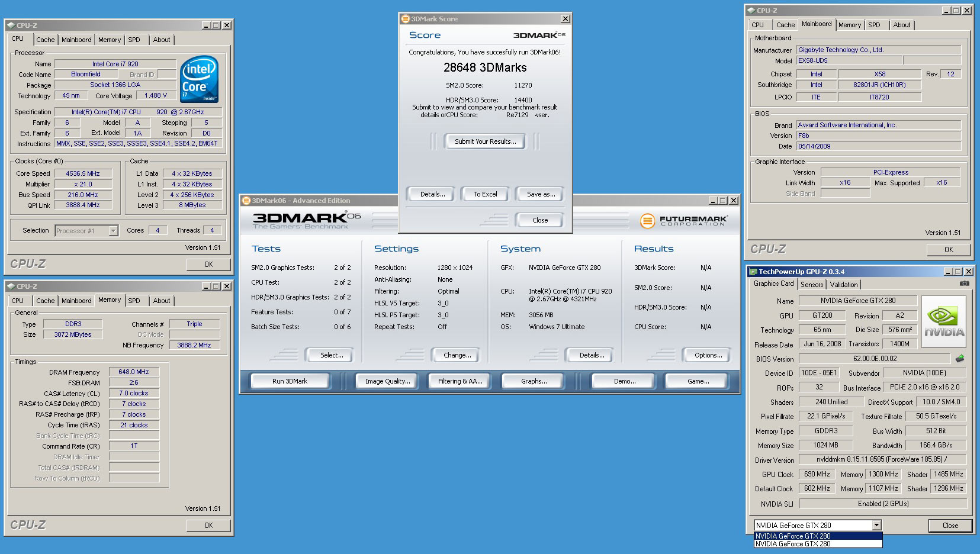Click the top-left CPU-Z title bar icon
The image size is (980, 554).
[11, 25]
